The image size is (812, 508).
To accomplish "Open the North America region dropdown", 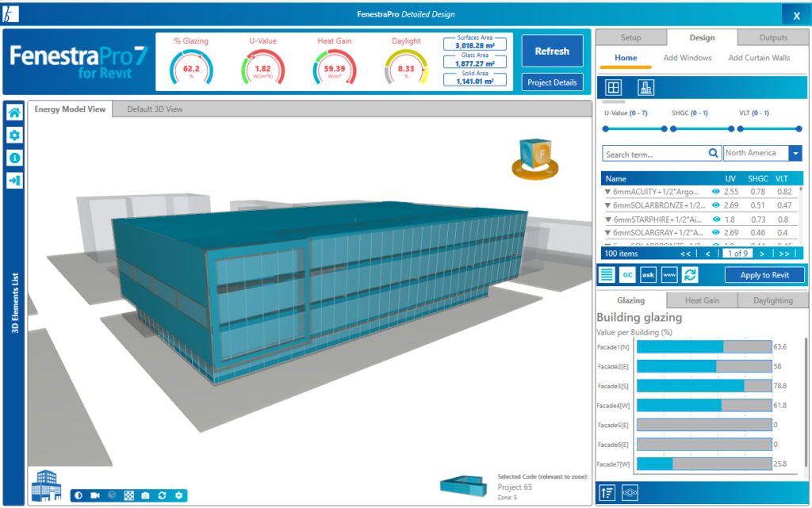I will pyautogui.click(x=795, y=153).
